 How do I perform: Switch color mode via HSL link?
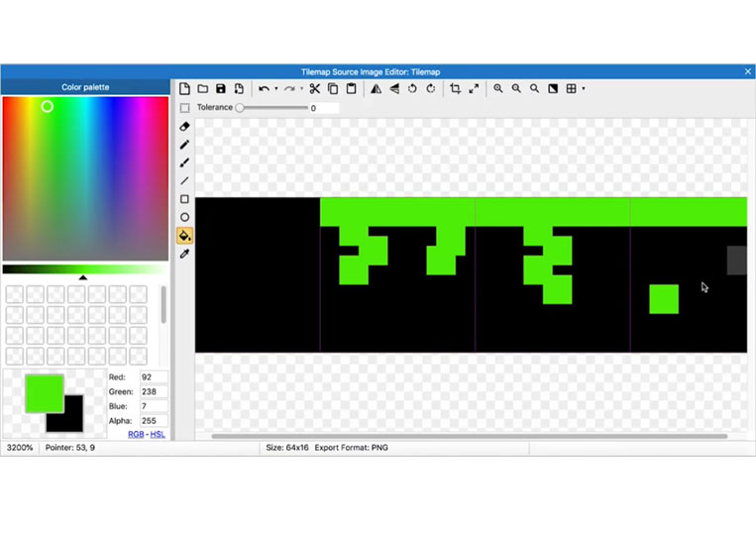158,434
